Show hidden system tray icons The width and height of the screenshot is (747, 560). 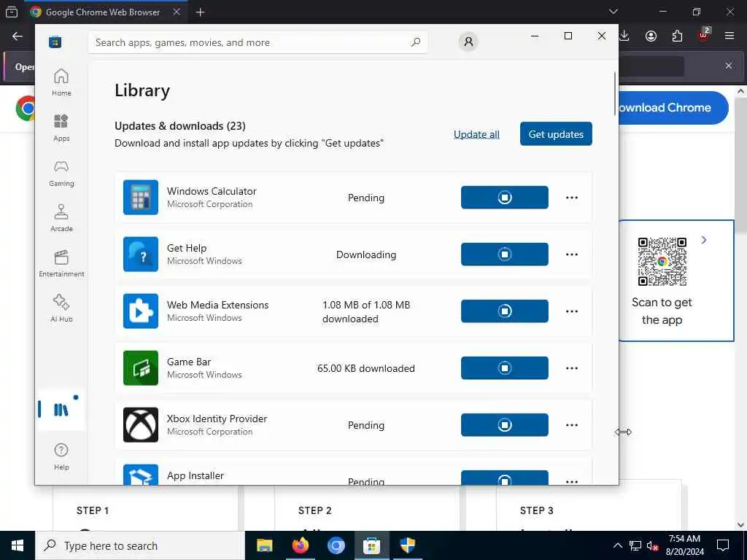[617, 545]
